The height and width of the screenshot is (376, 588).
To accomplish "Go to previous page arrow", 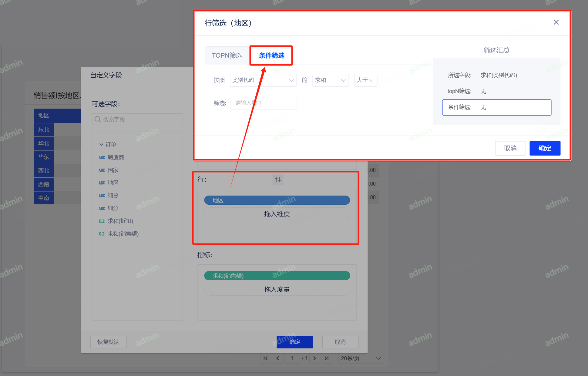I will pyautogui.click(x=277, y=358).
